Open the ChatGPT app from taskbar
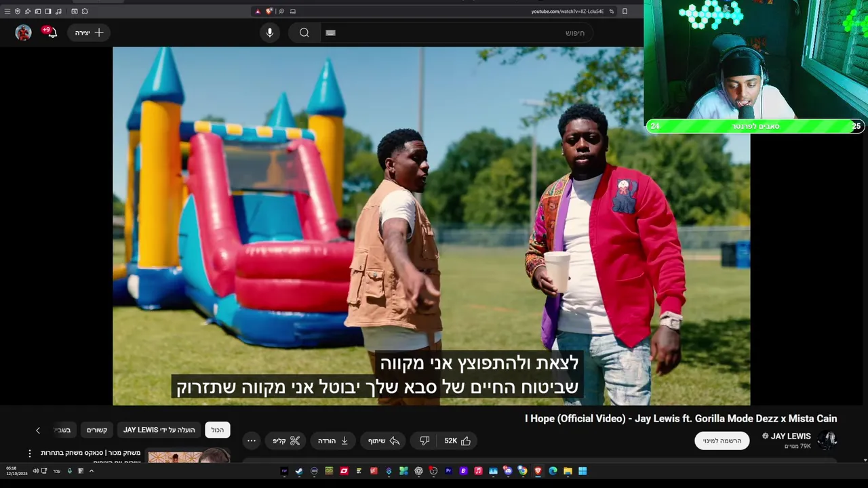This screenshot has width=868, height=488. pos(418,471)
